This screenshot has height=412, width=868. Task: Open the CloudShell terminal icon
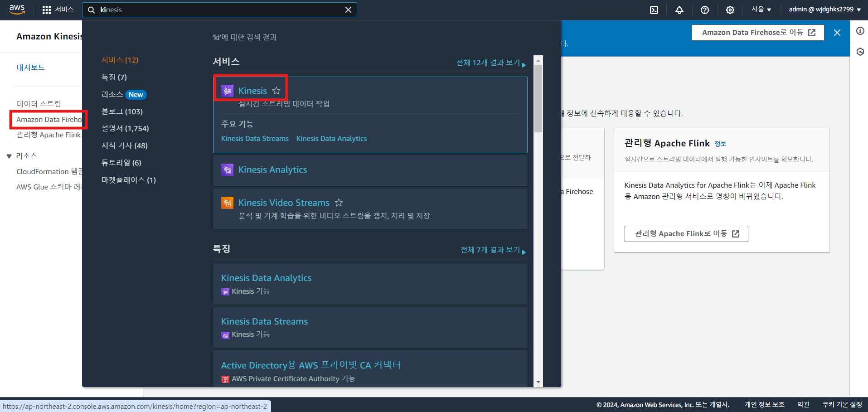654,10
